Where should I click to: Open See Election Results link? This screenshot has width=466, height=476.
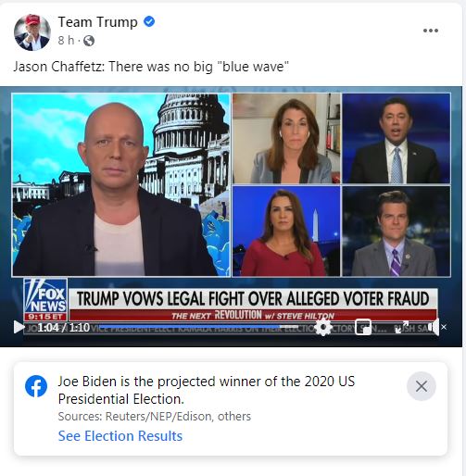coord(120,436)
